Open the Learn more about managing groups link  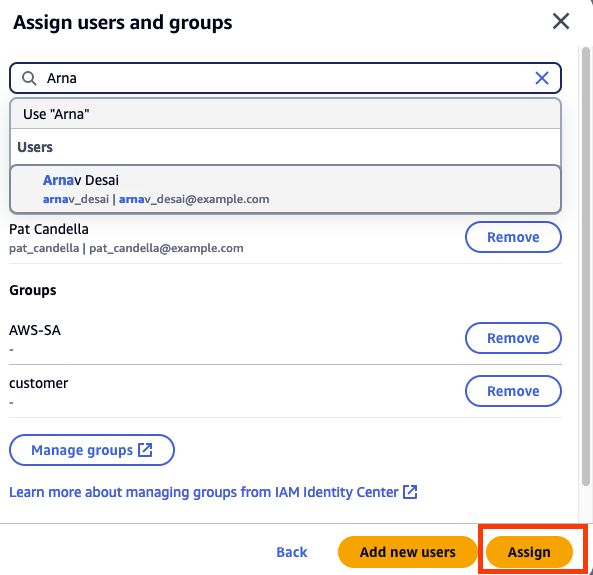pos(213,492)
